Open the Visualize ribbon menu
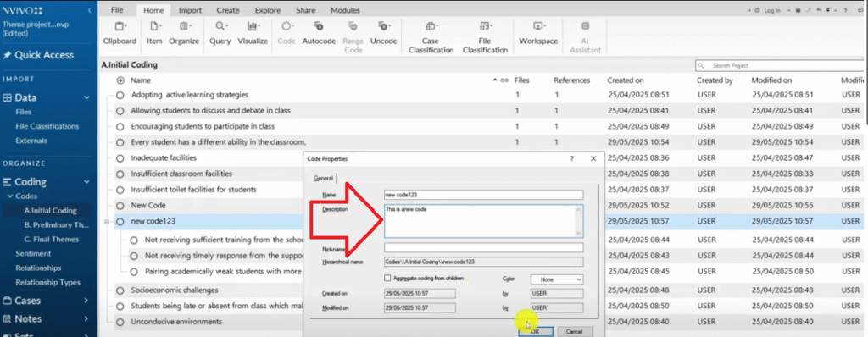The width and height of the screenshot is (868, 337). [253, 33]
